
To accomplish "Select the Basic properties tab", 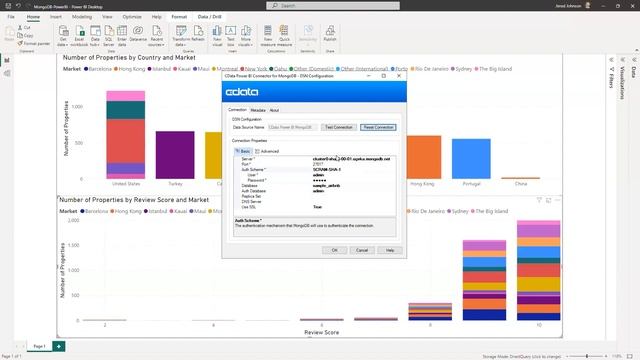I will 243,151.
